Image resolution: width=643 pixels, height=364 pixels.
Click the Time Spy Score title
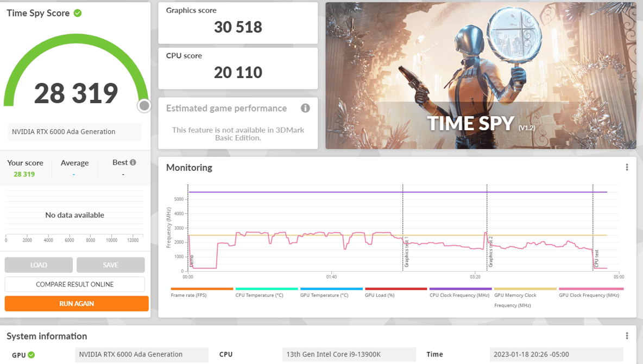[38, 13]
